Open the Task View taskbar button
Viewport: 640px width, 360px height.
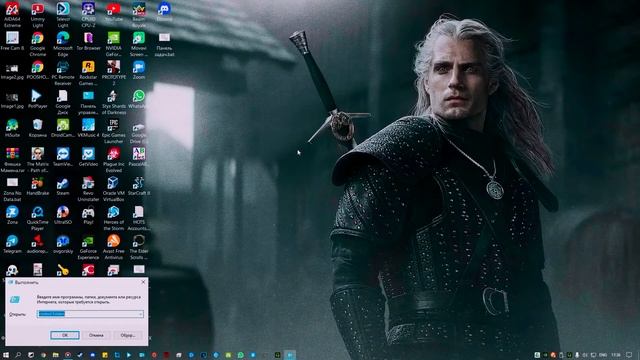tap(31, 355)
